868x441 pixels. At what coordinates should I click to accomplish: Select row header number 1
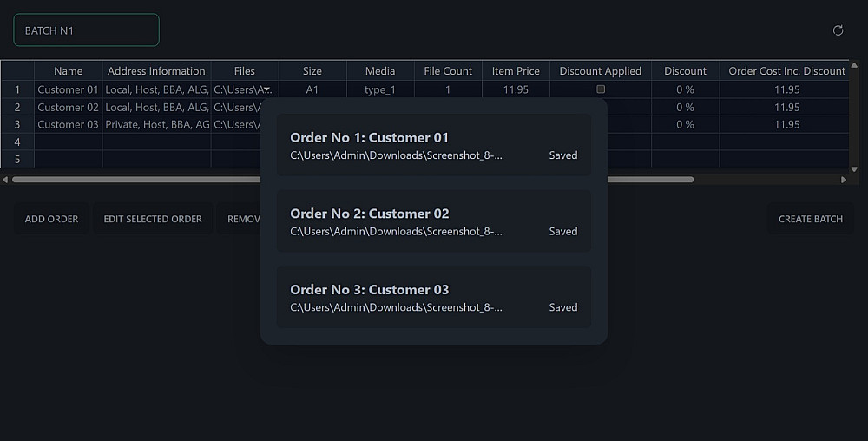coord(17,89)
